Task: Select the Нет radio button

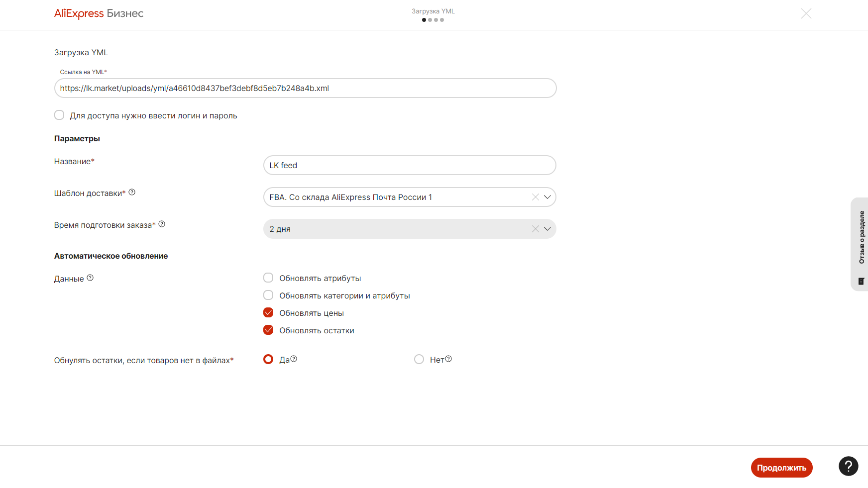Action: click(419, 359)
